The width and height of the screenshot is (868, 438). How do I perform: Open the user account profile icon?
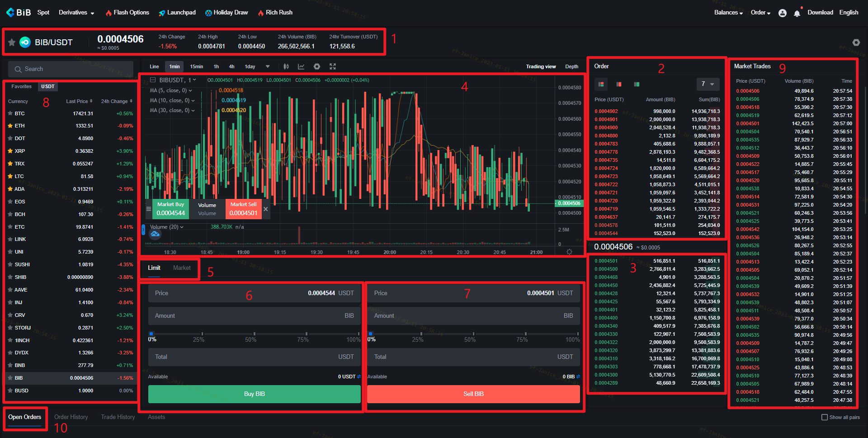click(x=782, y=13)
